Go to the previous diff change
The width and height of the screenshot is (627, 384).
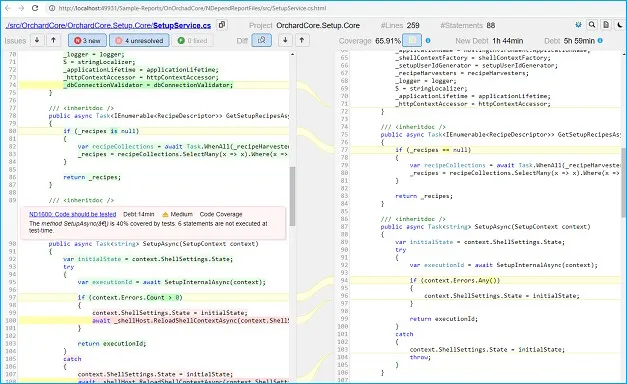coord(302,40)
